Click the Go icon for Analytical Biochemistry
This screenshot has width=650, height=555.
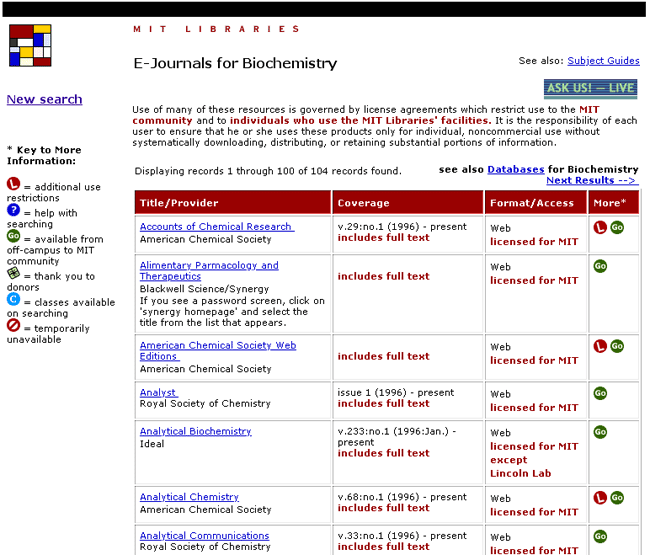600,432
